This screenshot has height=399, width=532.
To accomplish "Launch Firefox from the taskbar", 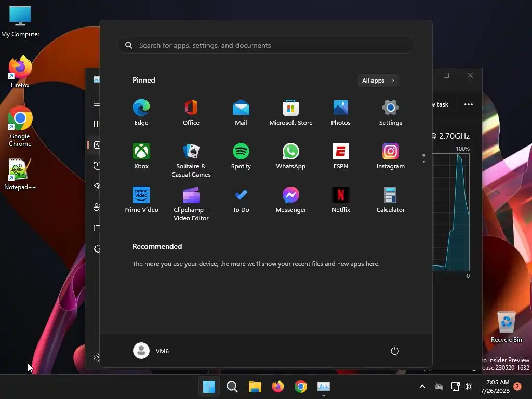I will tap(278, 387).
